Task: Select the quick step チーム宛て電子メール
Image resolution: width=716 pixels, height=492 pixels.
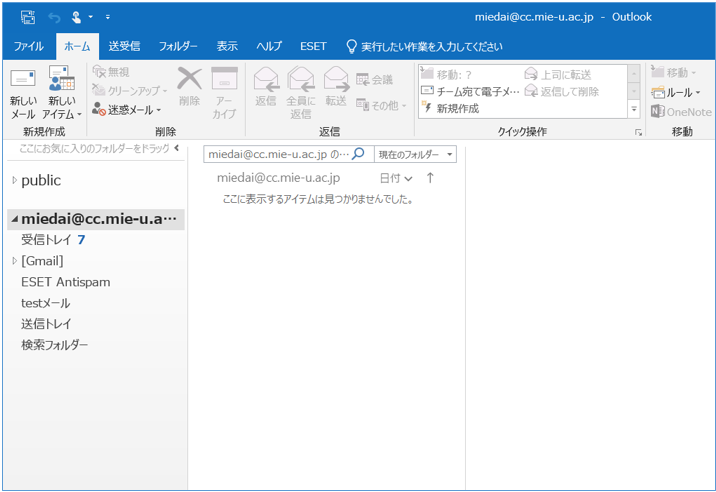Action: (470, 91)
